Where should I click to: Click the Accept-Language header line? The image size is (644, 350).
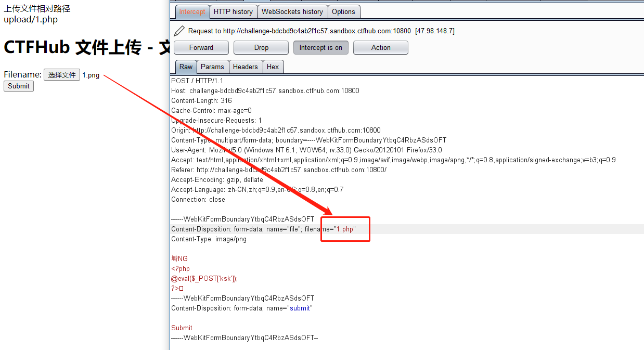pos(257,189)
